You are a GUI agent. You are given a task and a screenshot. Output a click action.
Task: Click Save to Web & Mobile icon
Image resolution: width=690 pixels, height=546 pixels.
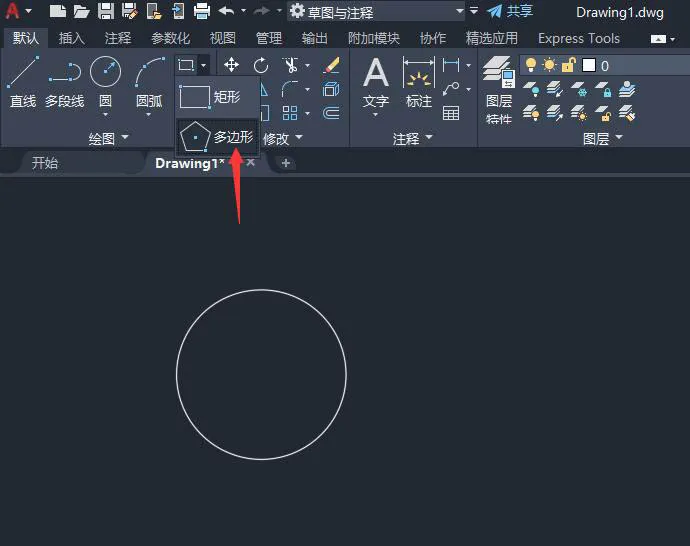click(178, 11)
